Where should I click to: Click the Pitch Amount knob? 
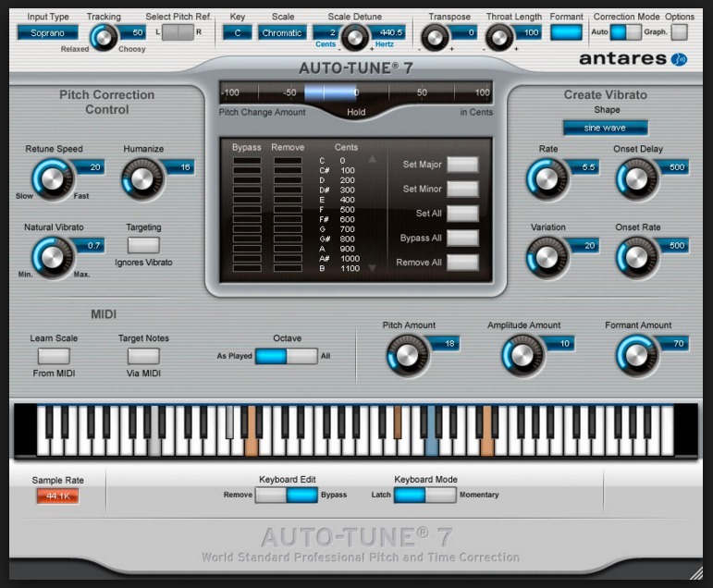407,356
